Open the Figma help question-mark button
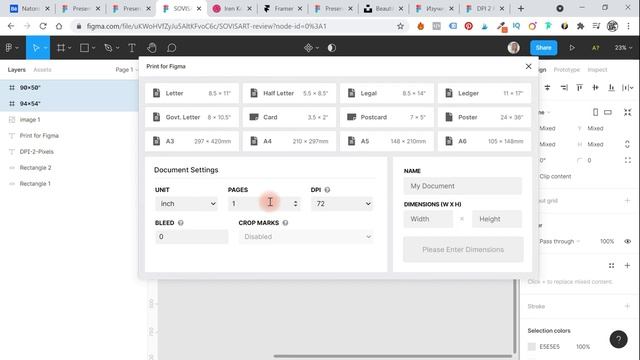This screenshot has width=640, height=360. 618,339
